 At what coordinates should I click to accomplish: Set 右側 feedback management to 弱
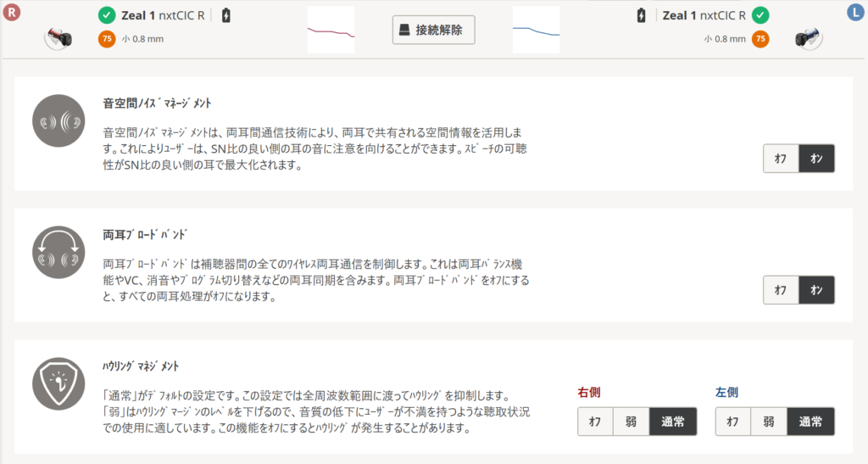click(631, 422)
